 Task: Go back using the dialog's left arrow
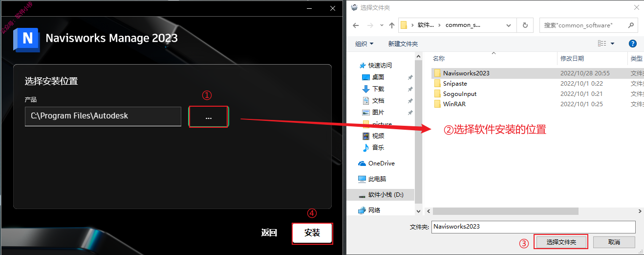(356, 25)
